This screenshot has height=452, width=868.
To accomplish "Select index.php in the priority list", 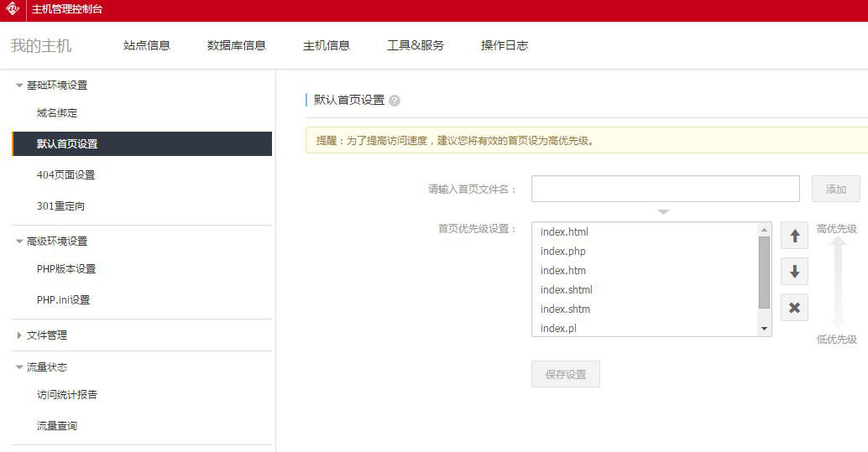I will [563, 252].
